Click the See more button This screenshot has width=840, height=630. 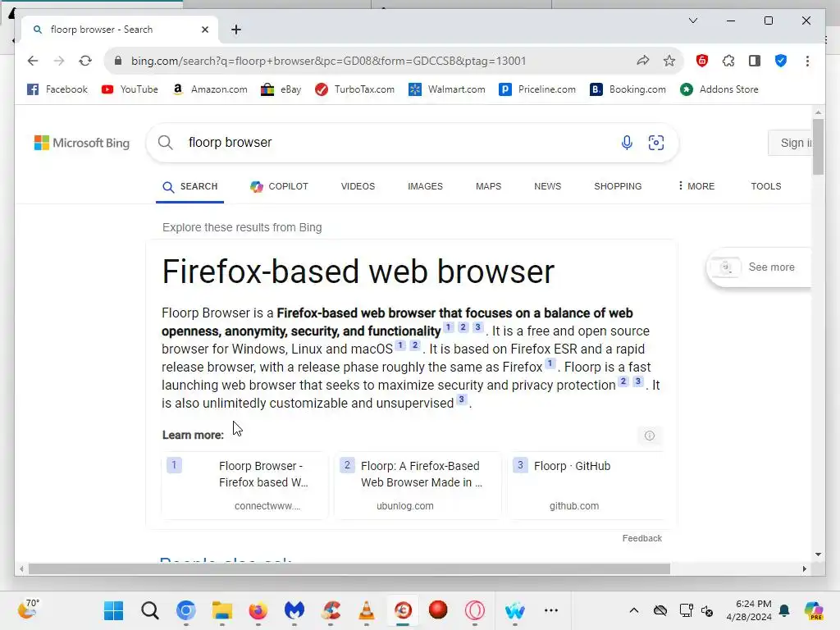point(760,267)
